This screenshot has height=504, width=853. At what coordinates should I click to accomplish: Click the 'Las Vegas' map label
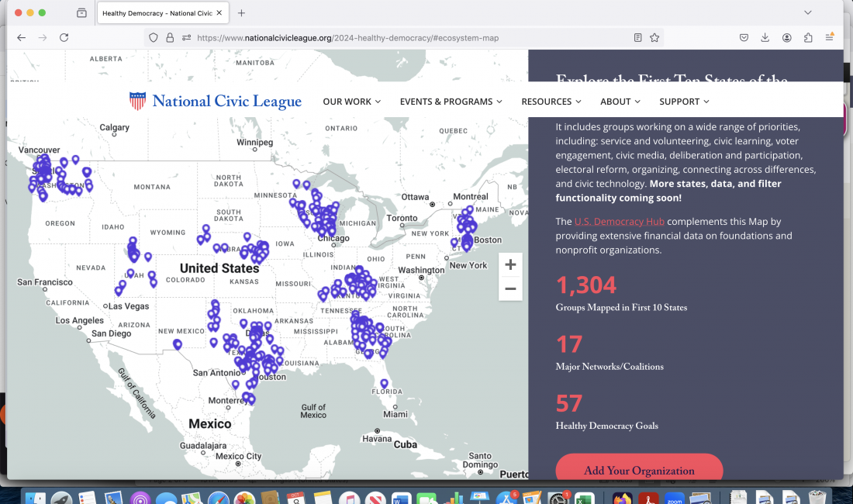point(129,306)
